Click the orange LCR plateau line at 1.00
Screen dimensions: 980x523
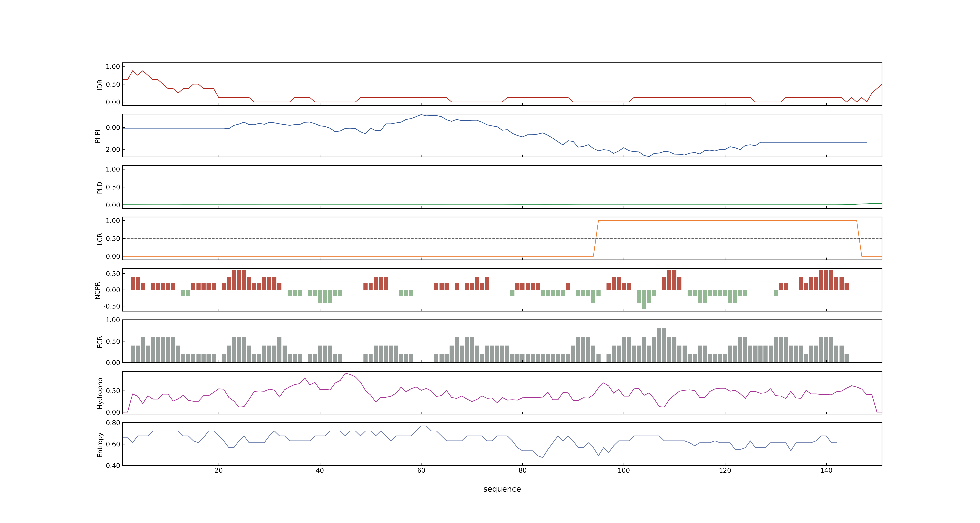pos(727,221)
